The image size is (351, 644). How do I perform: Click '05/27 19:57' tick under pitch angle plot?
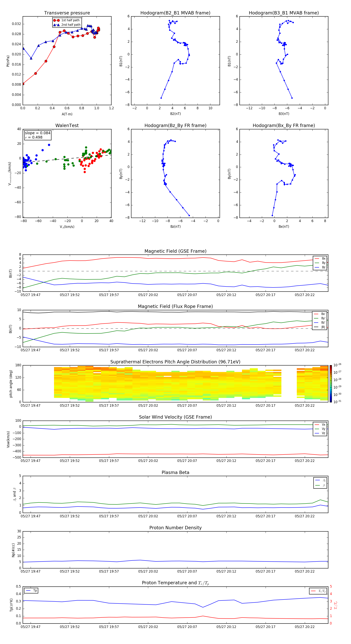[x=109, y=406]
